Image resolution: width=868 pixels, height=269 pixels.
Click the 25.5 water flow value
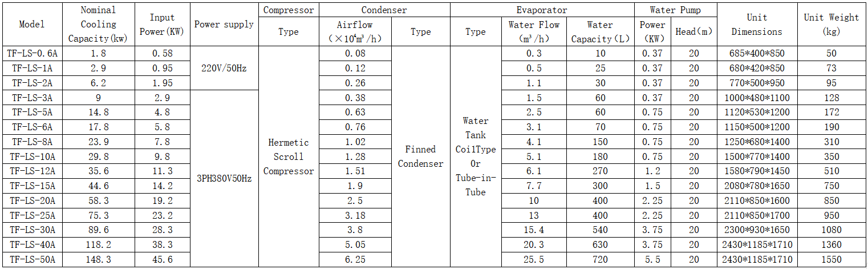pos(534,259)
